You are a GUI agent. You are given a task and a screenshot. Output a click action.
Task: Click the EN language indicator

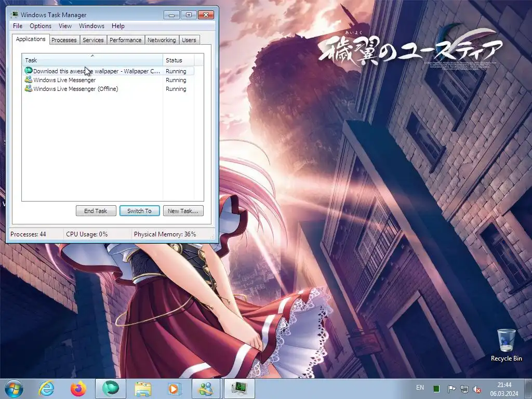click(420, 388)
